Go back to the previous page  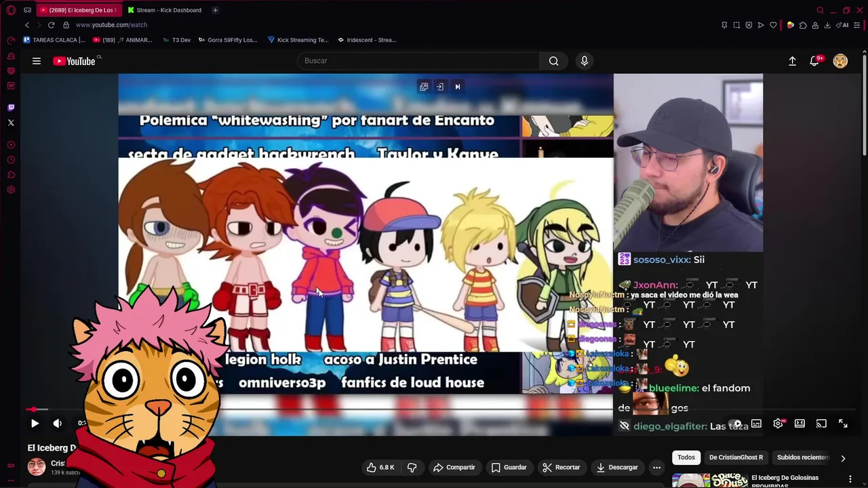pos(27,25)
